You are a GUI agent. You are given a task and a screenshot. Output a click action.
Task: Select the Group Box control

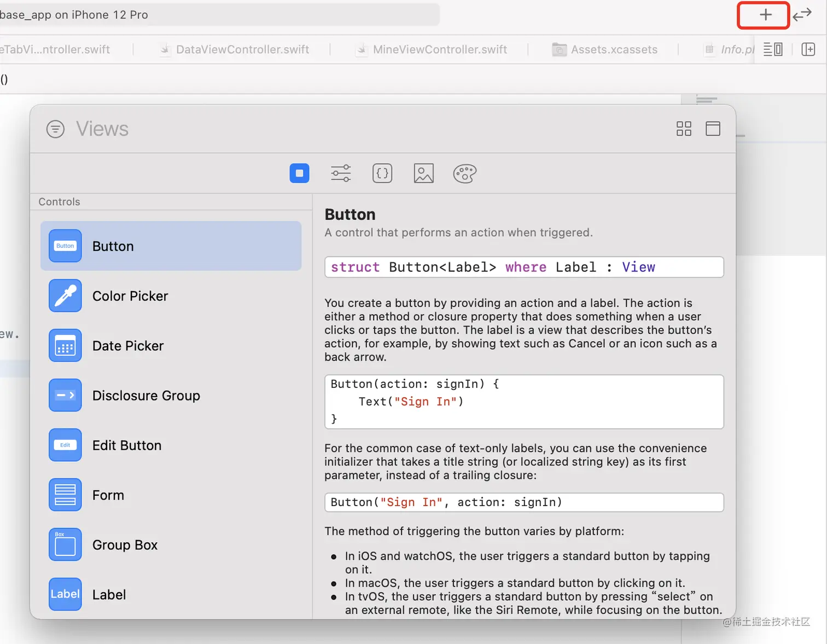click(x=171, y=545)
